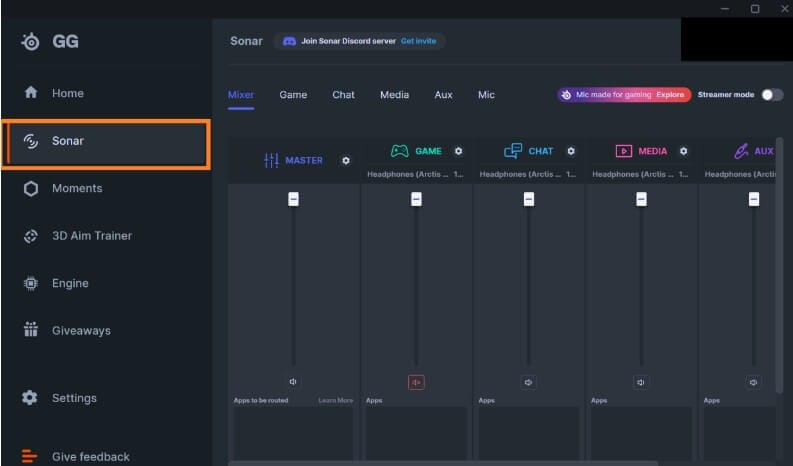Screen dimensions: 793x466
Task: Click the GAME volume slider handle
Action: [x=416, y=199]
